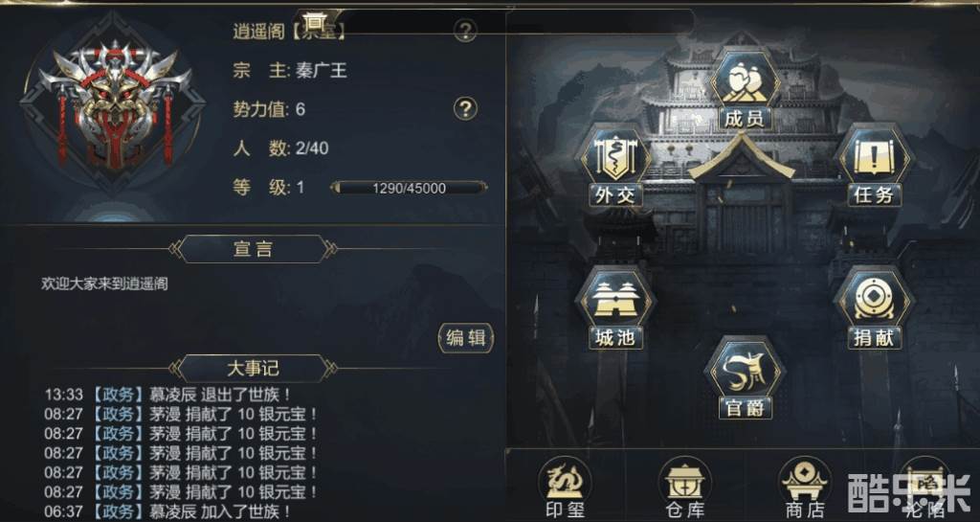Click the level experience bar 1290/45000

tap(409, 188)
